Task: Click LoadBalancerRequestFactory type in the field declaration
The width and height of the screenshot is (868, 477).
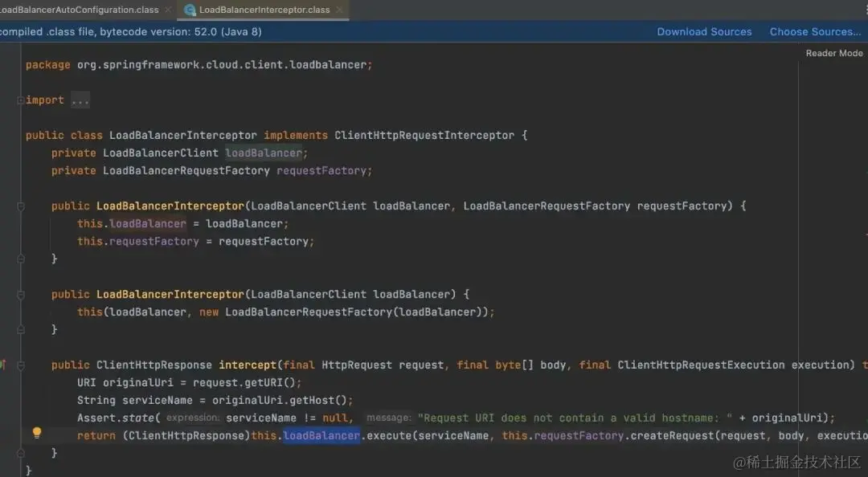Action: point(186,171)
